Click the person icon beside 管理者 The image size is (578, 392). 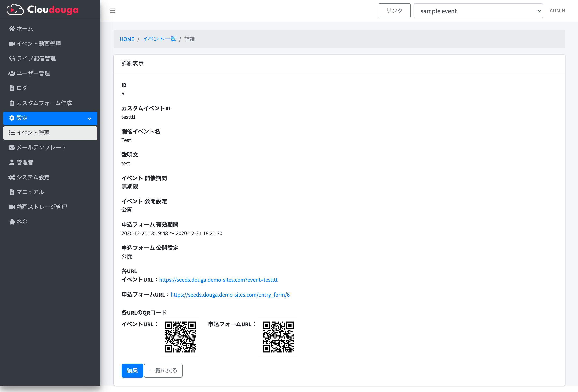[12, 162]
